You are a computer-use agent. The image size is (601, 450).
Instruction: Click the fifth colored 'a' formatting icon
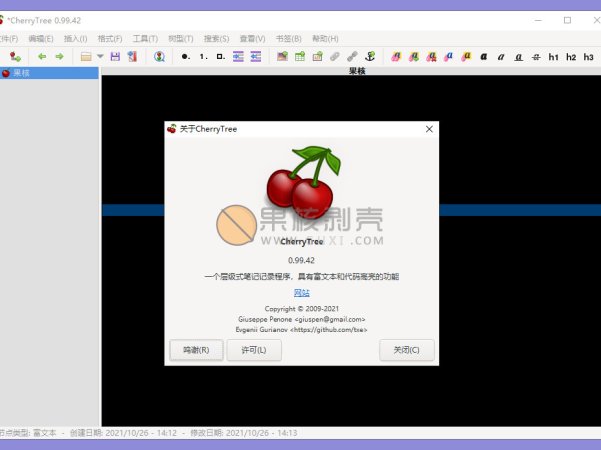466,57
